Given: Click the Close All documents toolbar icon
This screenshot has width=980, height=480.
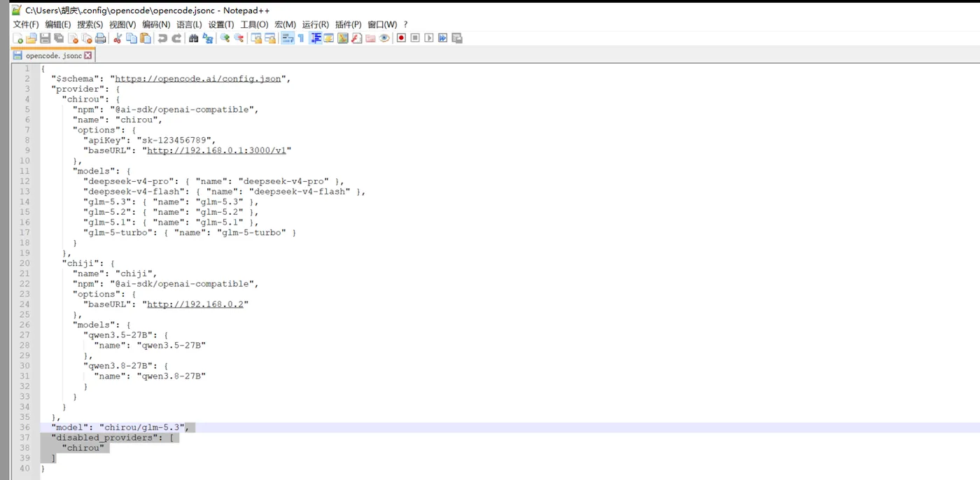Looking at the screenshot, I should point(87,38).
